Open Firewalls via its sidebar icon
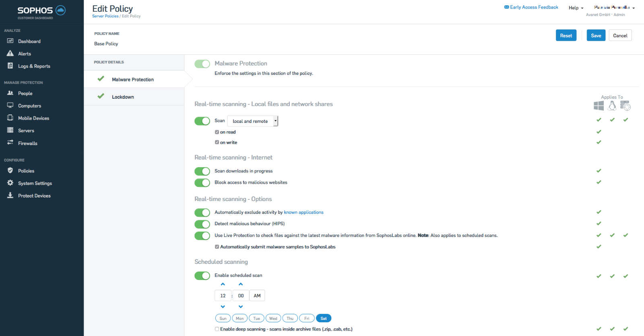Viewport: 644px width, 336px height. tap(10, 143)
